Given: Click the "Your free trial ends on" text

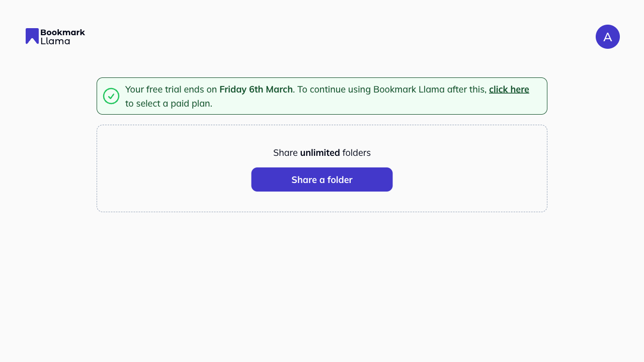Looking at the screenshot, I should click(171, 89).
